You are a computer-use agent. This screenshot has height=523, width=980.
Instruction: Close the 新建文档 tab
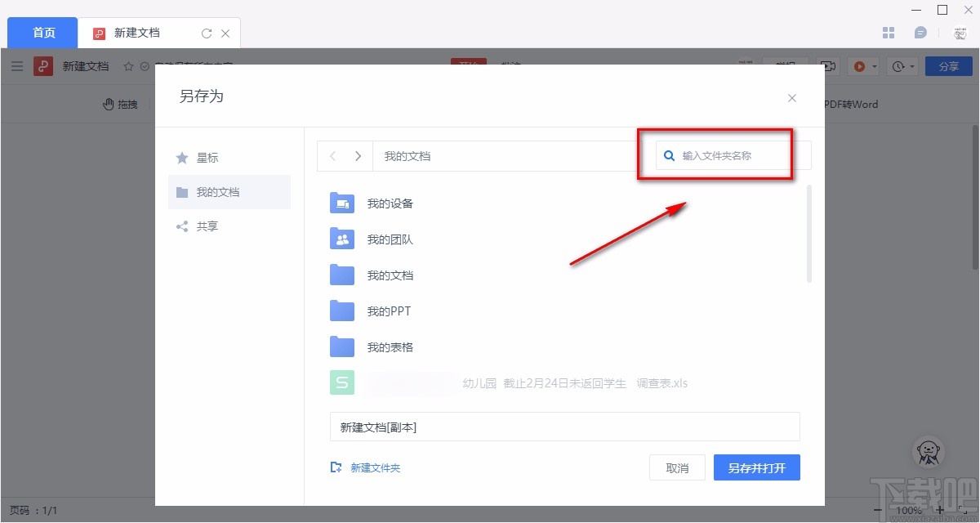[x=225, y=34]
